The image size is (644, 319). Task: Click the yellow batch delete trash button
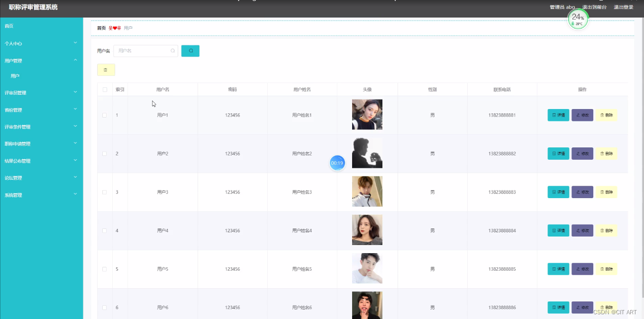click(x=106, y=70)
